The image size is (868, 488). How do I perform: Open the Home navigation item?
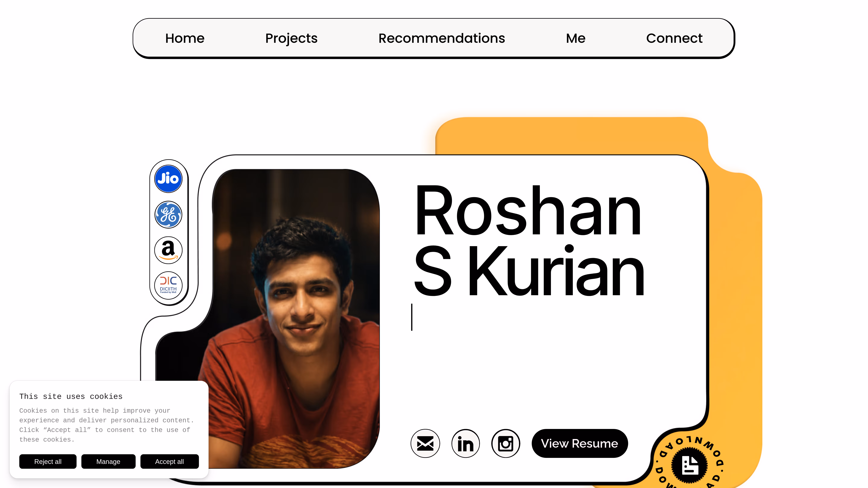[185, 38]
